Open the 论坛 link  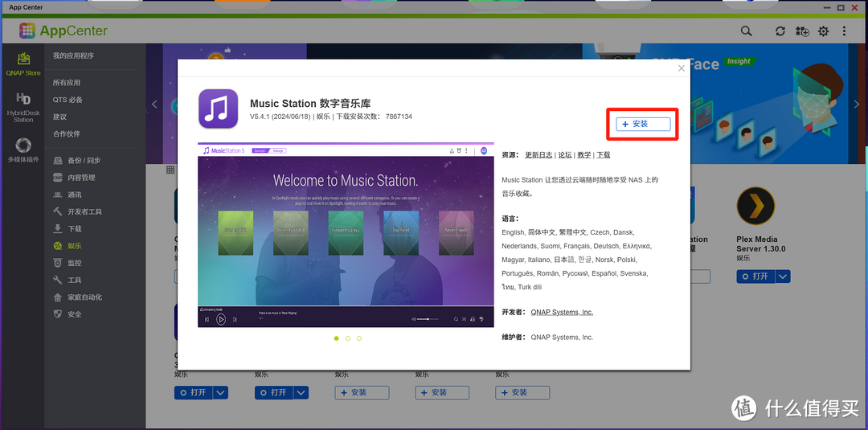[x=565, y=155]
